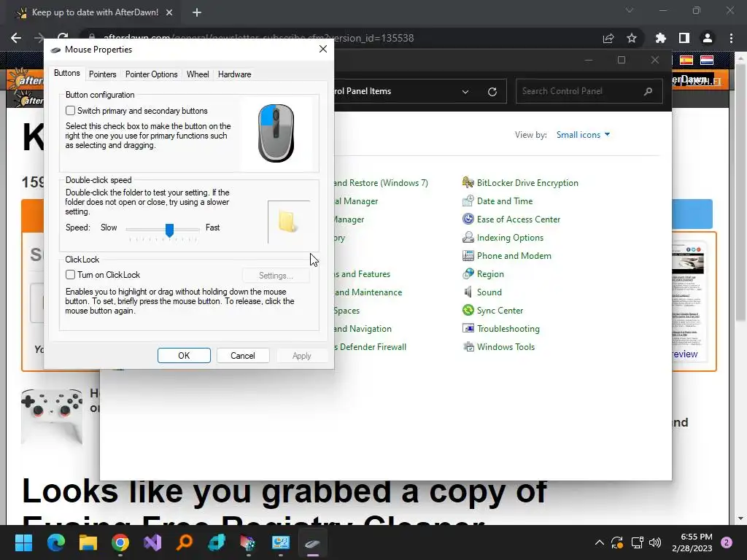Switch to the Pointers tab
Viewport: 747px width, 560px height.
pos(102,74)
